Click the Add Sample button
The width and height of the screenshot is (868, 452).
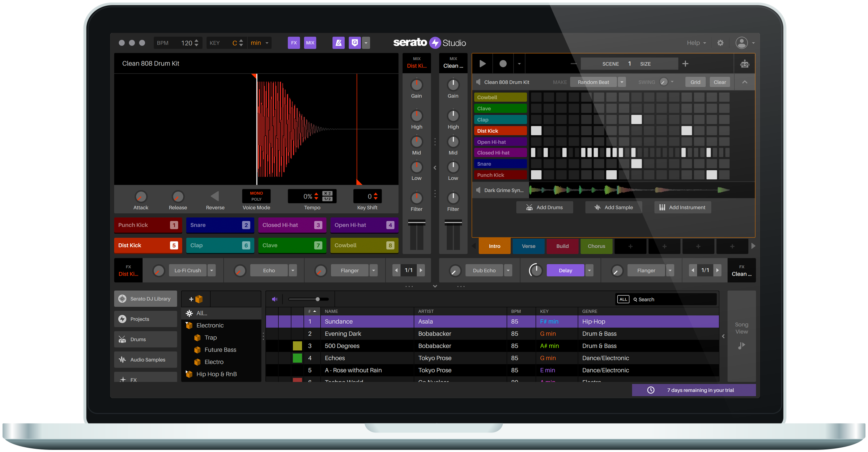point(613,207)
